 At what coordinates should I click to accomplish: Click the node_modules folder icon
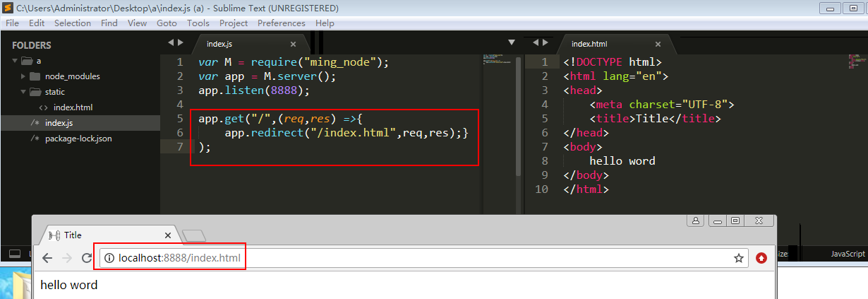click(35, 76)
